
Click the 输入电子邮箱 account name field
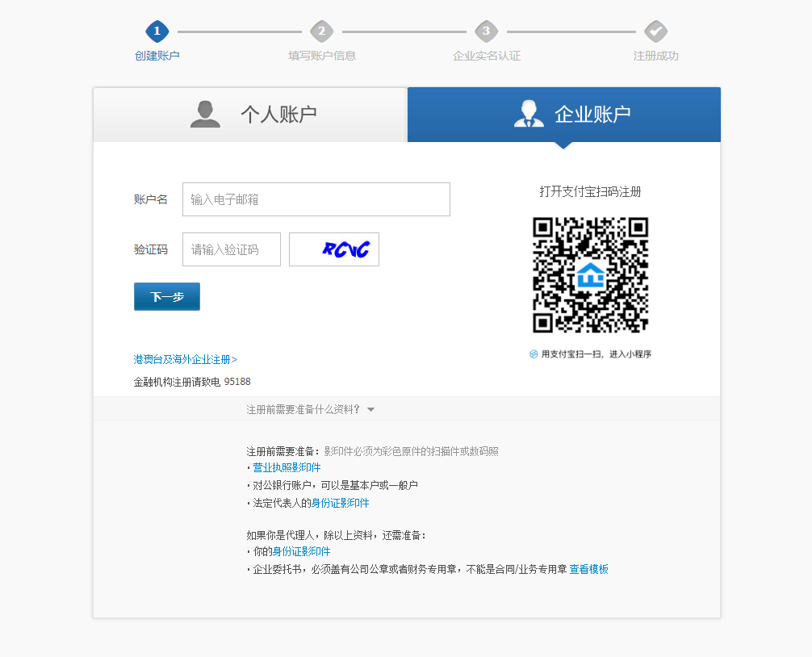pyautogui.click(x=316, y=199)
